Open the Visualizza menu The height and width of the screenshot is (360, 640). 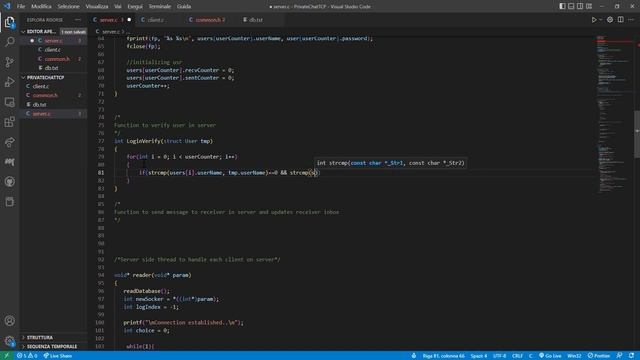coord(97,6)
